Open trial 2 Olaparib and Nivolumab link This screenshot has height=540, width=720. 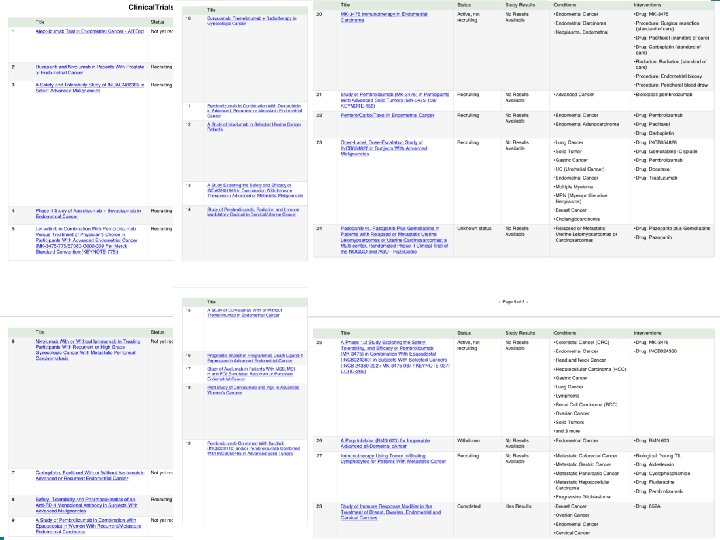tap(90, 69)
